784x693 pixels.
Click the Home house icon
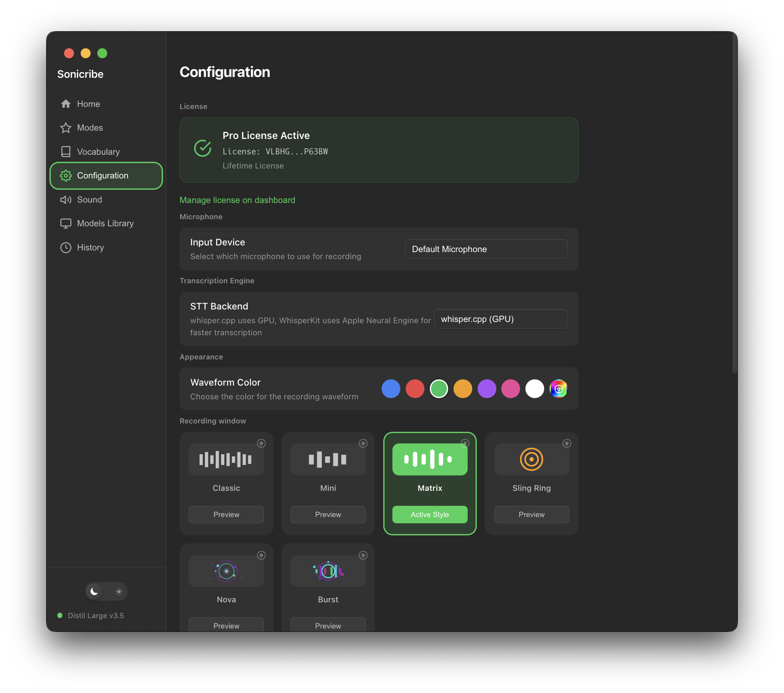[66, 104]
